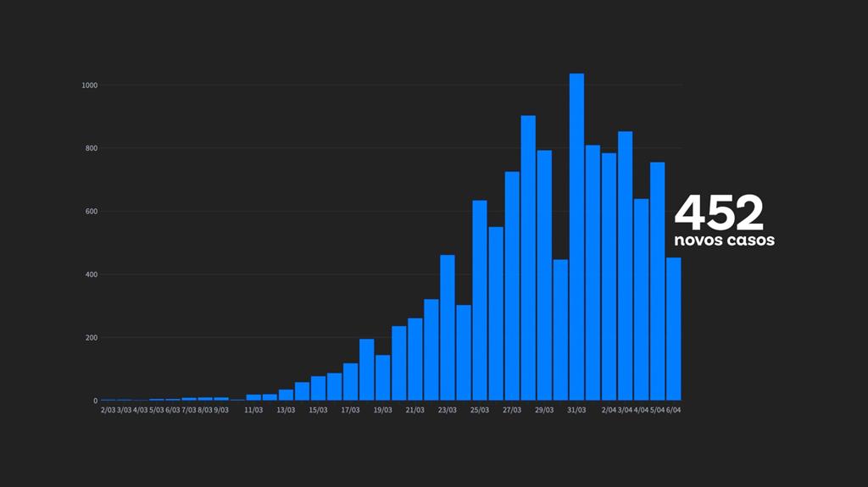Click the short 30/03 bar
The height and width of the screenshot is (487, 868).
(x=560, y=330)
